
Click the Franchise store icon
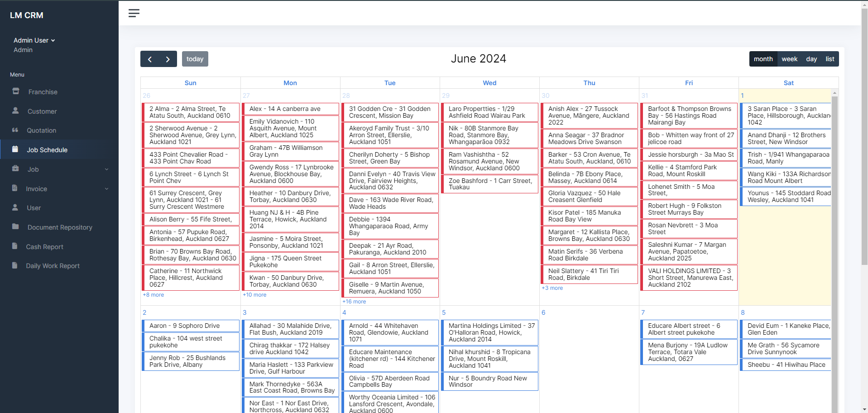[x=16, y=91]
